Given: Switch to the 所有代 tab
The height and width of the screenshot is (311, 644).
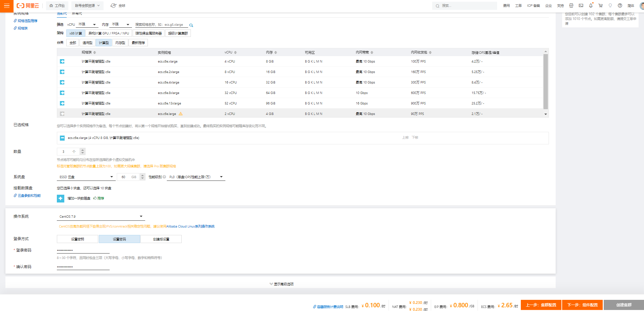Looking at the screenshot, I should 77,14.
